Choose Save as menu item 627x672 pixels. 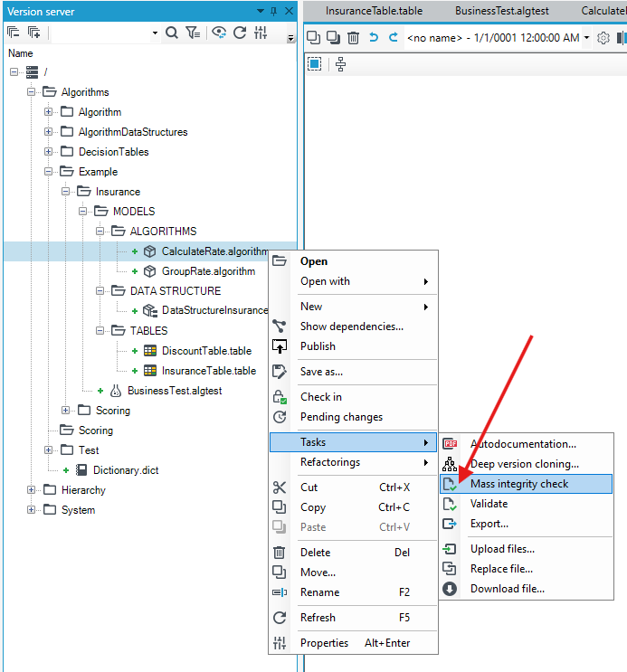[x=354, y=372]
